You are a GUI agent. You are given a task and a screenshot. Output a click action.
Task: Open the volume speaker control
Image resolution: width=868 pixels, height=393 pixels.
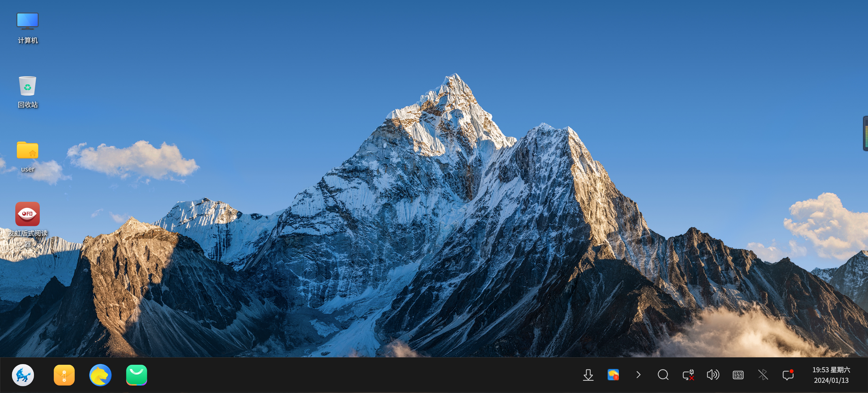point(713,375)
